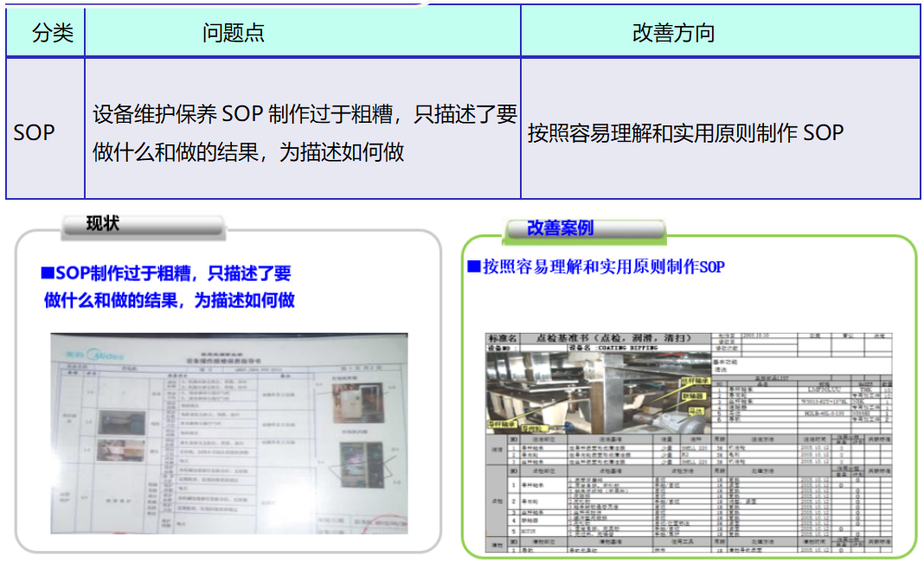Click the 设备维护保养 SOP problem description cell

coord(303,132)
